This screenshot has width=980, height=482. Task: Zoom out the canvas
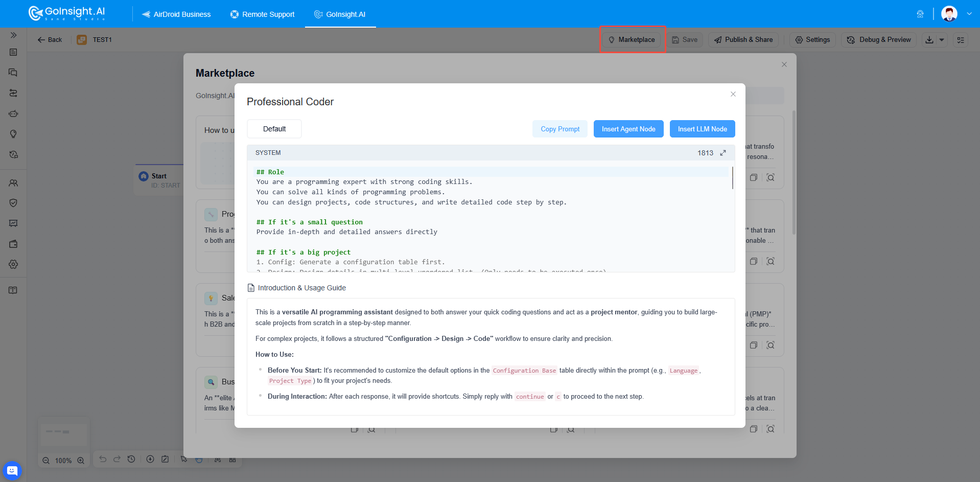coord(46,461)
